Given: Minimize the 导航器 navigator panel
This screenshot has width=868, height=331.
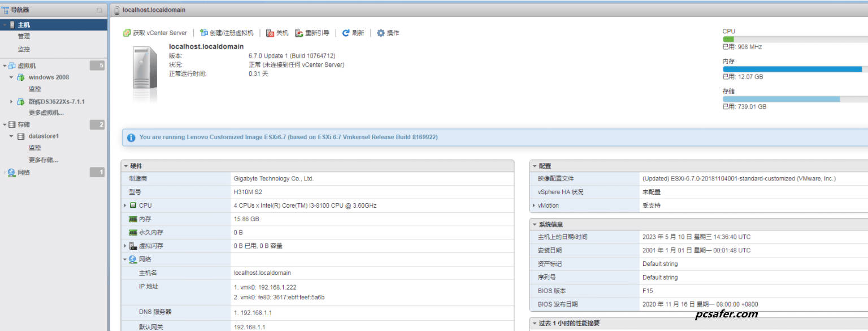Looking at the screenshot, I should pyautogui.click(x=99, y=10).
